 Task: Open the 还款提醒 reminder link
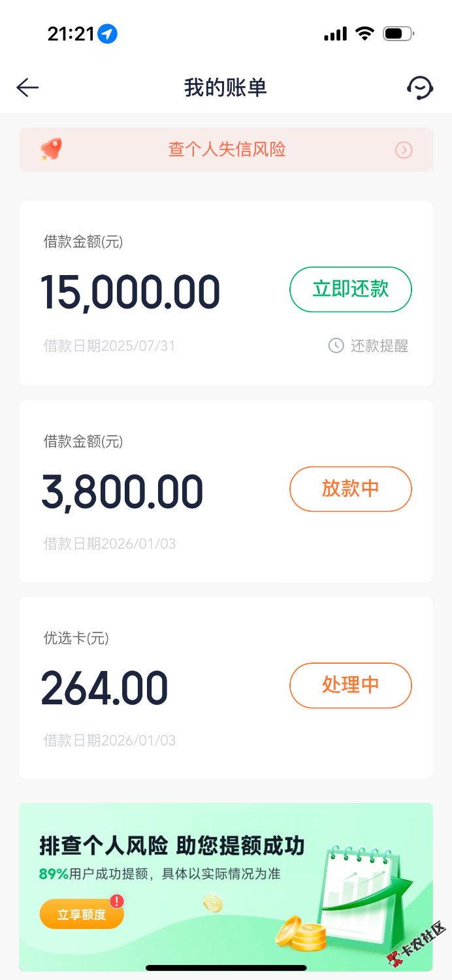point(379,346)
